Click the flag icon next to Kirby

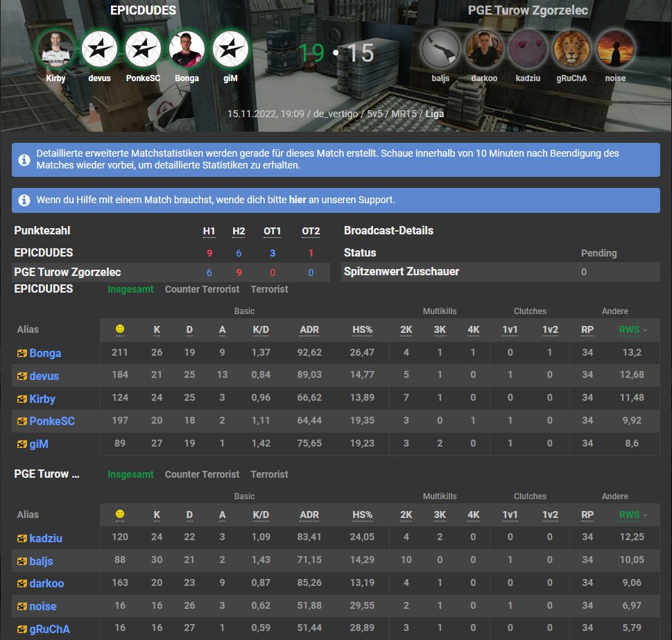22,399
